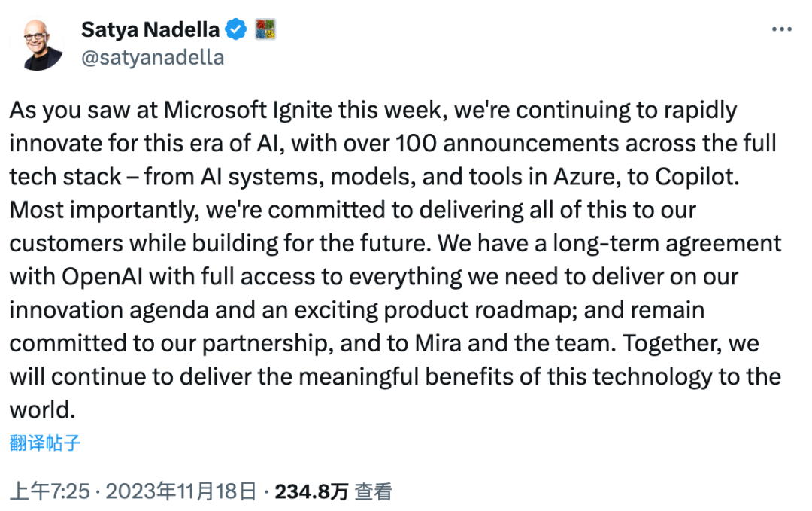Click the word "Copilot" in the post
This screenshot has height=511, width=812.
click(696, 178)
